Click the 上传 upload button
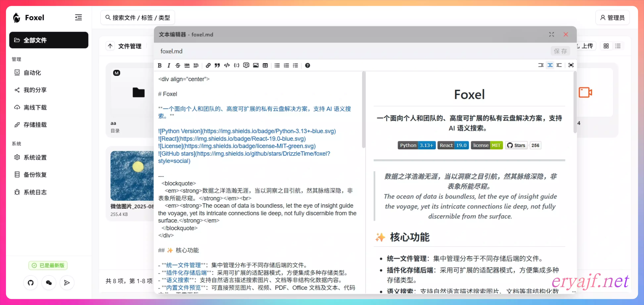The image size is (644, 305). point(586,46)
